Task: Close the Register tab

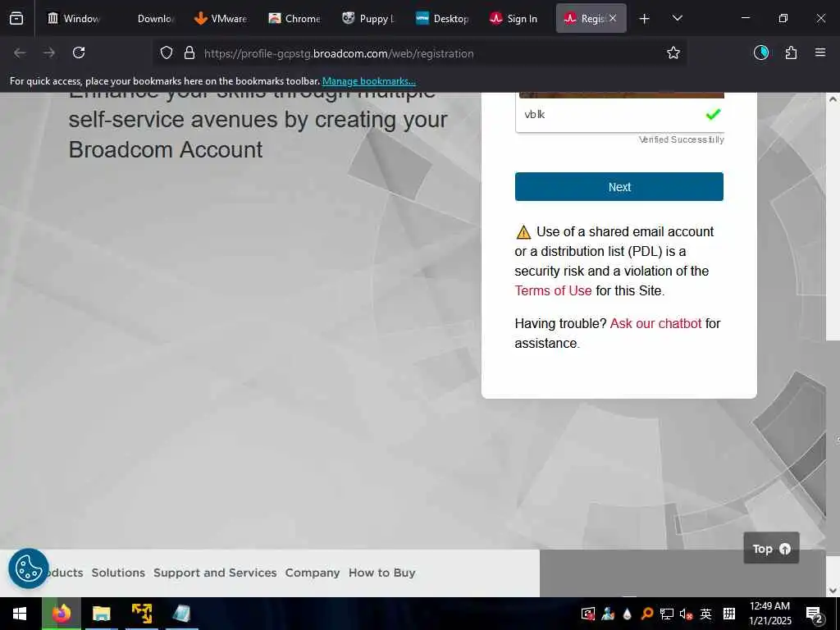Action: pos(613,18)
